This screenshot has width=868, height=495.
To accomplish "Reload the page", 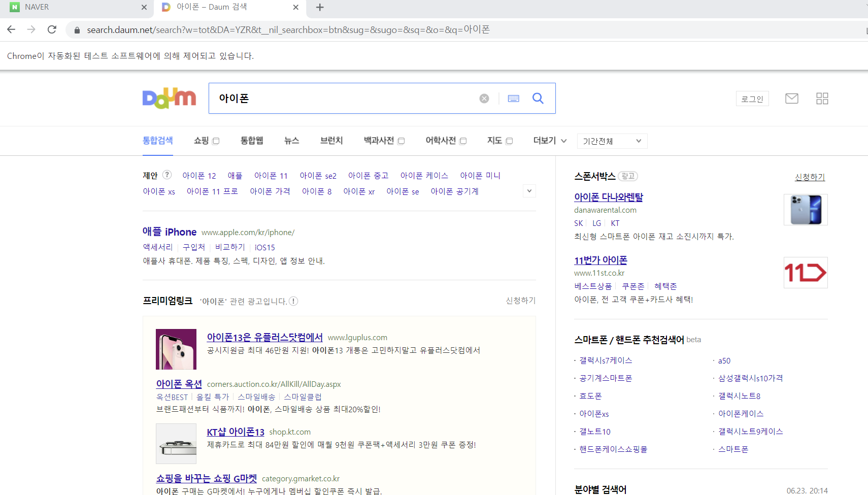I will (x=52, y=29).
